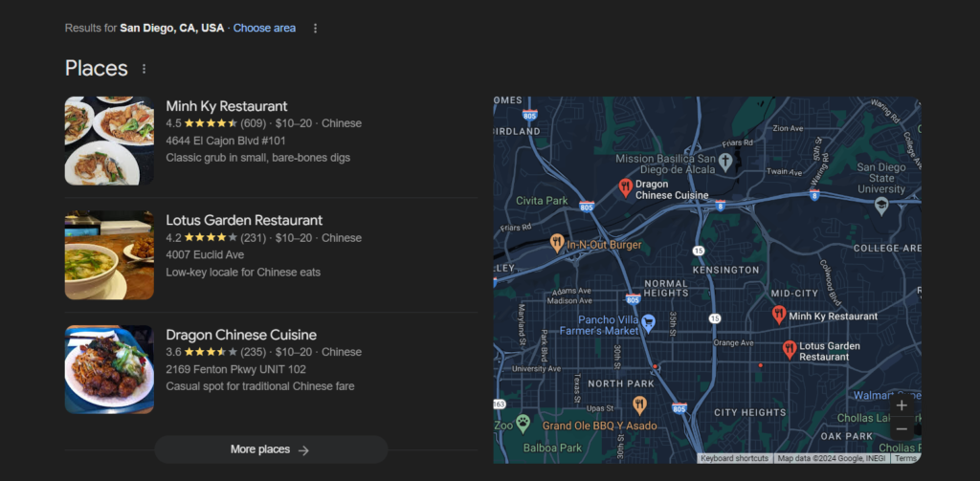The width and height of the screenshot is (980, 481).
Task: Open the Dragon Chinese Cuisine listing title
Action: [x=241, y=335]
